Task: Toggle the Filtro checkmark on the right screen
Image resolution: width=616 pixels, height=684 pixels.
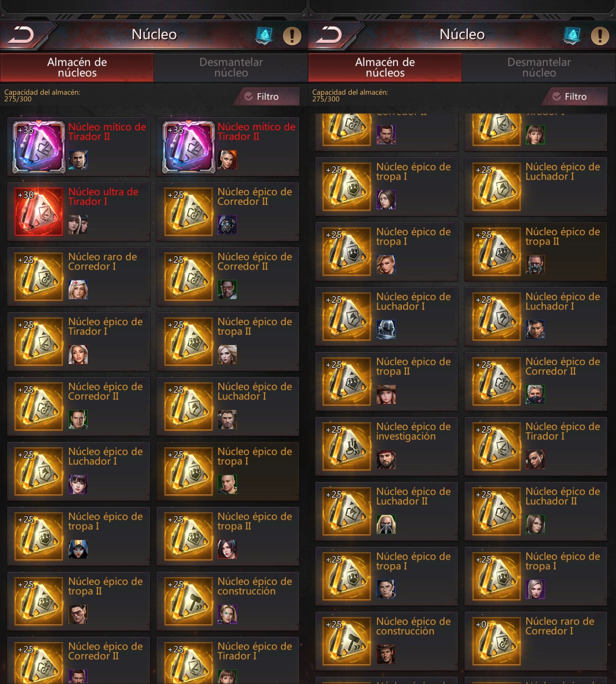Action: [557, 97]
